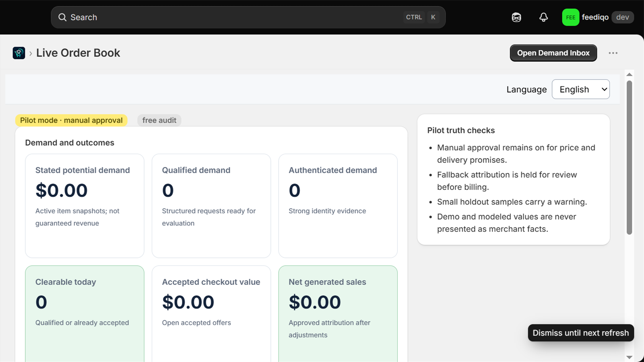Click 'Qualified or already accepted' text

point(82,323)
